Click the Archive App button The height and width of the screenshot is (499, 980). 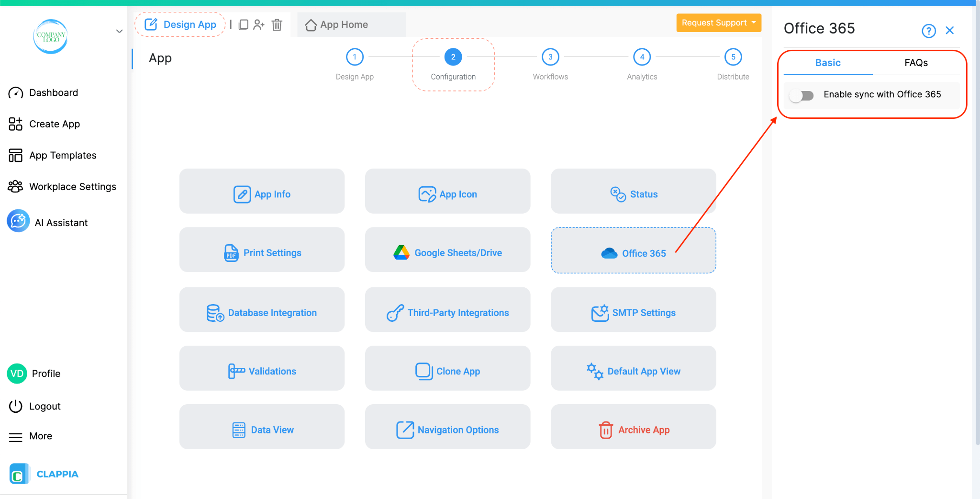(x=633, y=429)
